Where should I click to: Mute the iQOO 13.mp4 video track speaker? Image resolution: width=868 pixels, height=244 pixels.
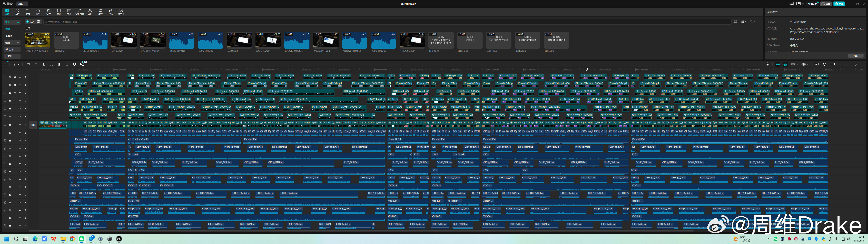click(x=20, y=101)
